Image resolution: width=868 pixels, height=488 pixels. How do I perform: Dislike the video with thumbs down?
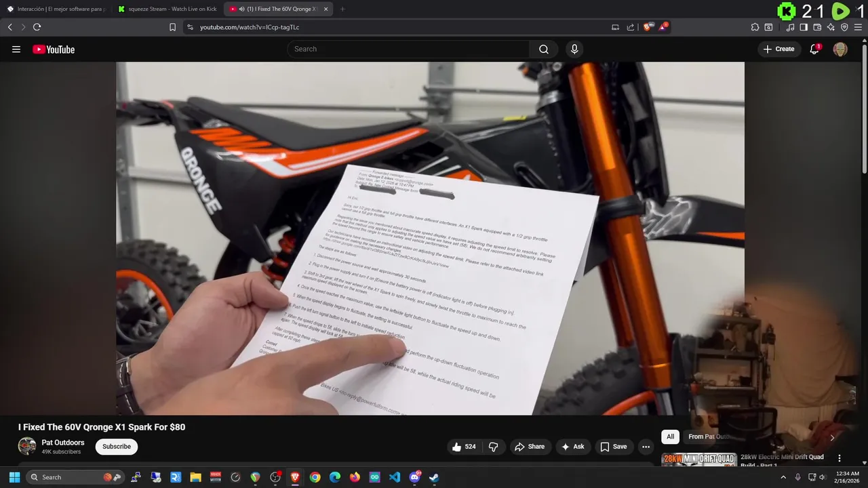coord(493,447)
